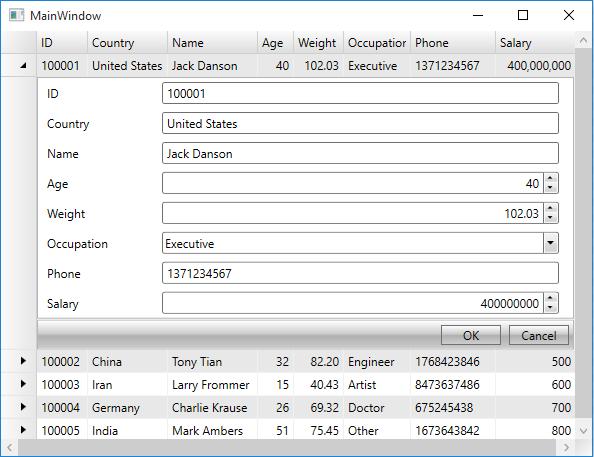Click the Weight numeric field

[353, 213]
